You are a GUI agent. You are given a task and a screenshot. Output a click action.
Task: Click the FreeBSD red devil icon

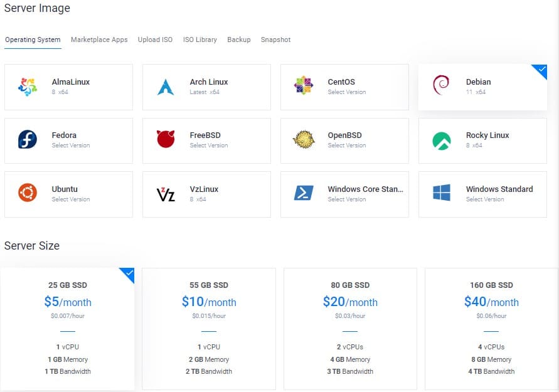[166, 139]
